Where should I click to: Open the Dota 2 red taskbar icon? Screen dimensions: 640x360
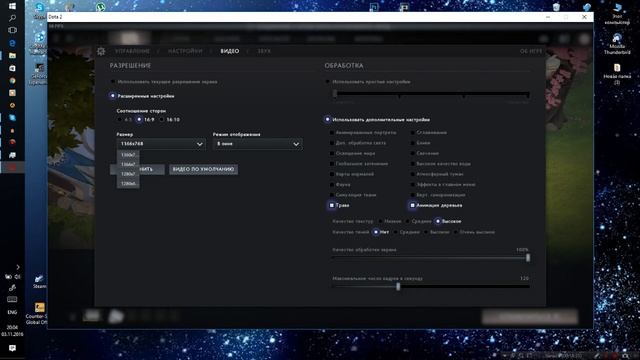pyautogui.click(x=12, y=167)
